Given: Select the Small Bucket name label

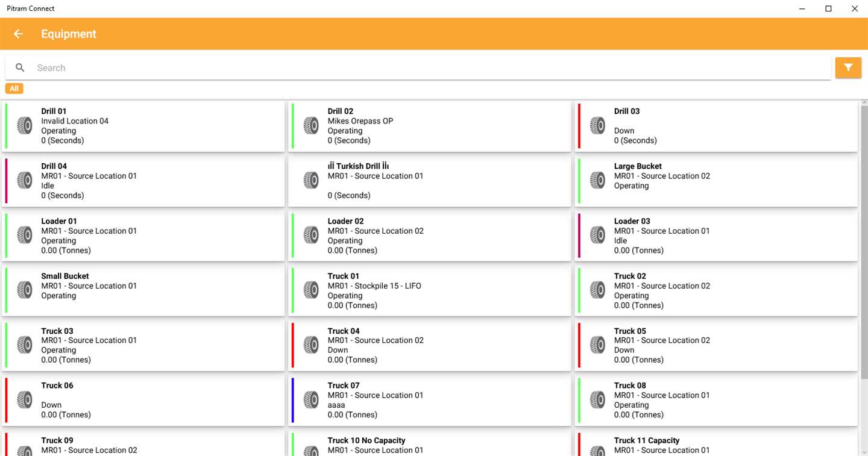Looking at the screenshot, I should 65,276.
